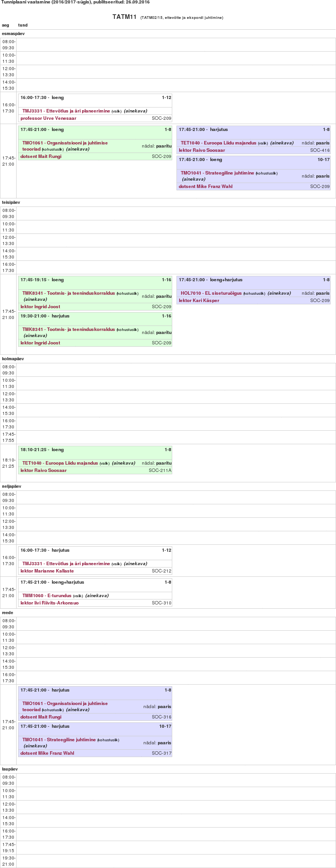Open TMO1041 Strateegiline juhtimine link in SOC-317 class
This screenshot has height=868, width=336.
coord(59,740)
